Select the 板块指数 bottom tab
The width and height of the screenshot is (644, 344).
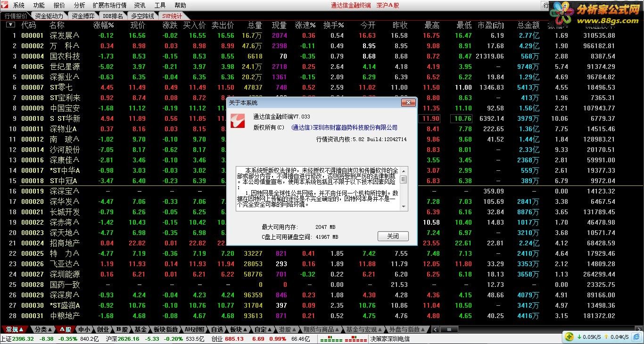point(165,329)
